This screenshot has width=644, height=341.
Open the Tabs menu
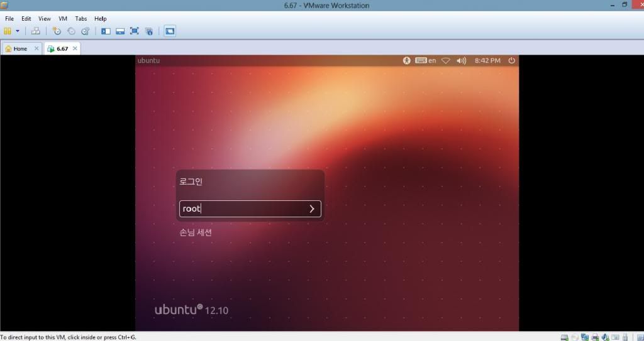[x=81, y=18]
